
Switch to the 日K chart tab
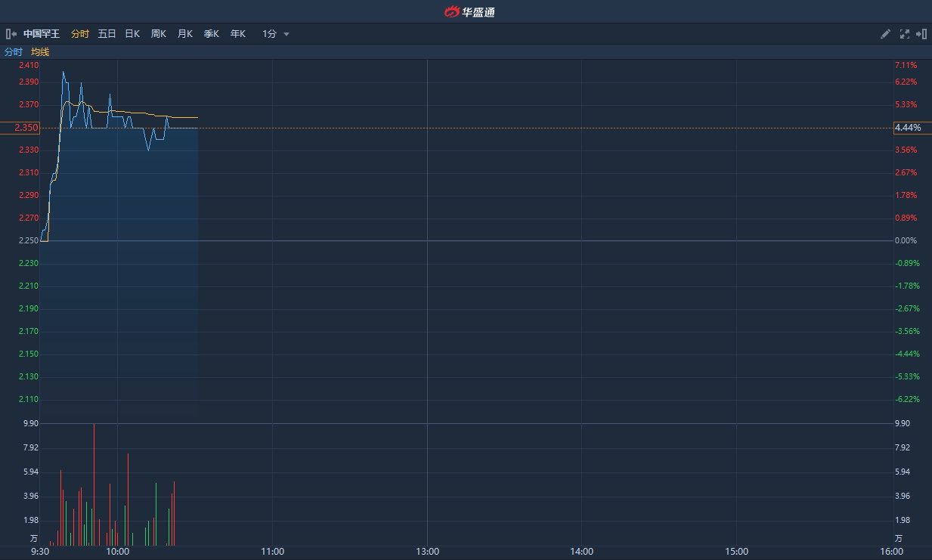coord(132,34)
